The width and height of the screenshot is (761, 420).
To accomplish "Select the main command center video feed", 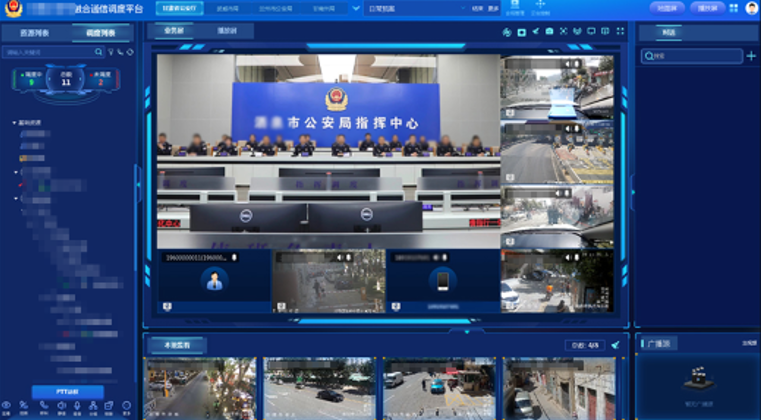I will (x=329, y=151).
